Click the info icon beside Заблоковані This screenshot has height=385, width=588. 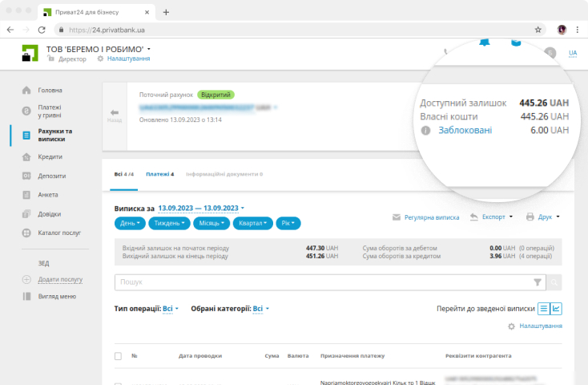click(426, 131)
